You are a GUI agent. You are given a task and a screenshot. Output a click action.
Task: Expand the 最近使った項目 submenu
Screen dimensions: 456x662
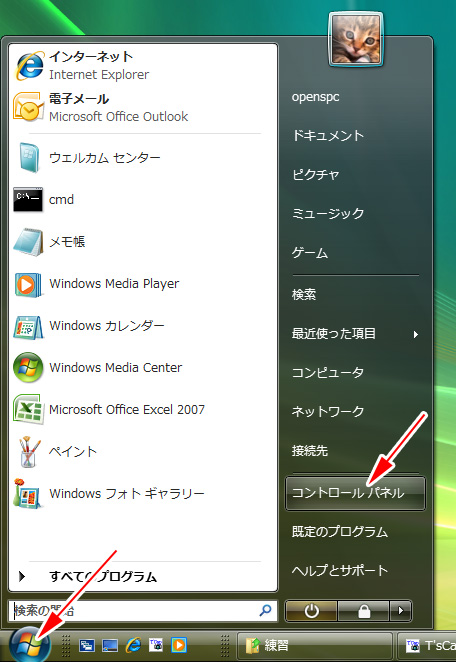point(356,334)
